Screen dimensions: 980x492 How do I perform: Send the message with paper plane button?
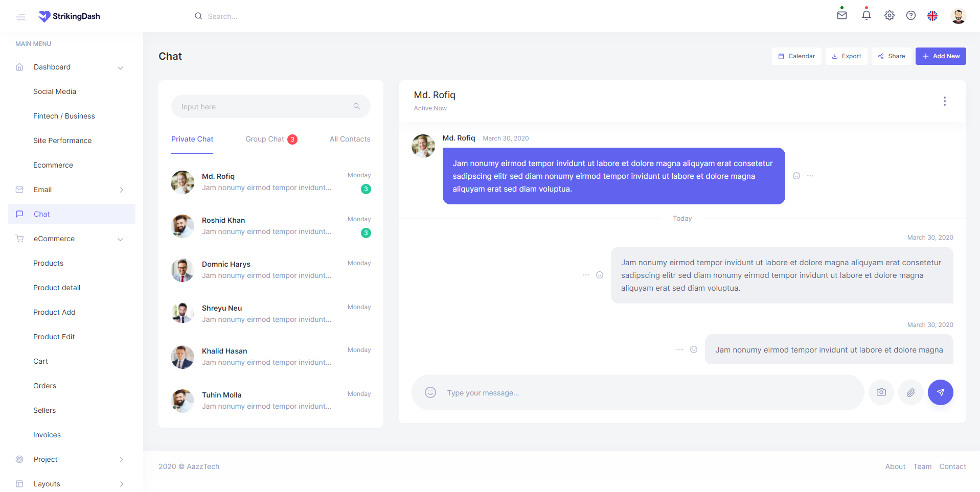pyautogui.click(x=941, y=392)
